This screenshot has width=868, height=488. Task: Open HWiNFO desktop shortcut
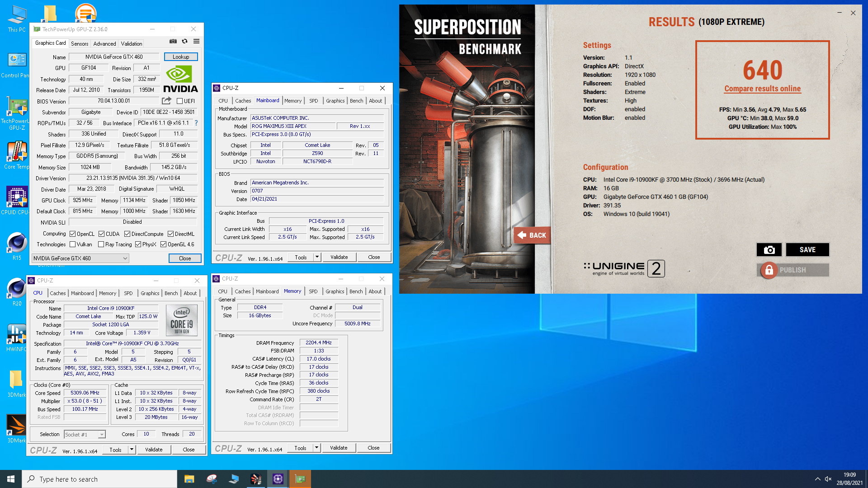[x=16, y=338]
